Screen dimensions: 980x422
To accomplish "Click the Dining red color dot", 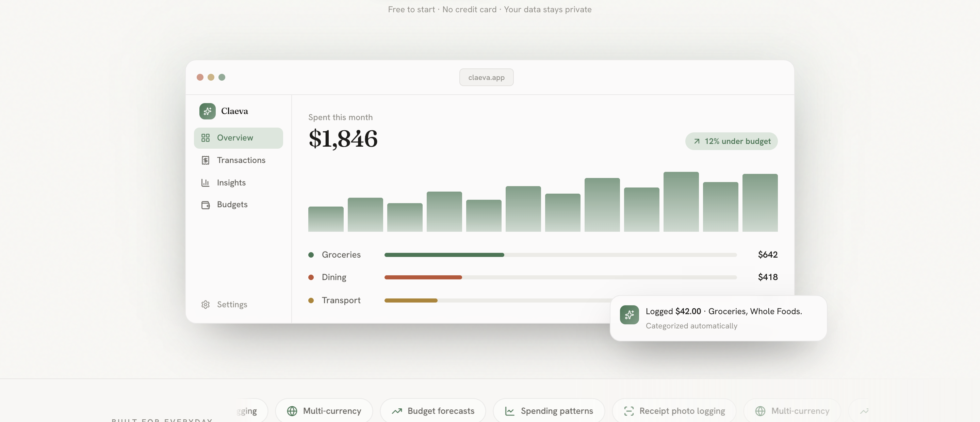I will [311, 277].
